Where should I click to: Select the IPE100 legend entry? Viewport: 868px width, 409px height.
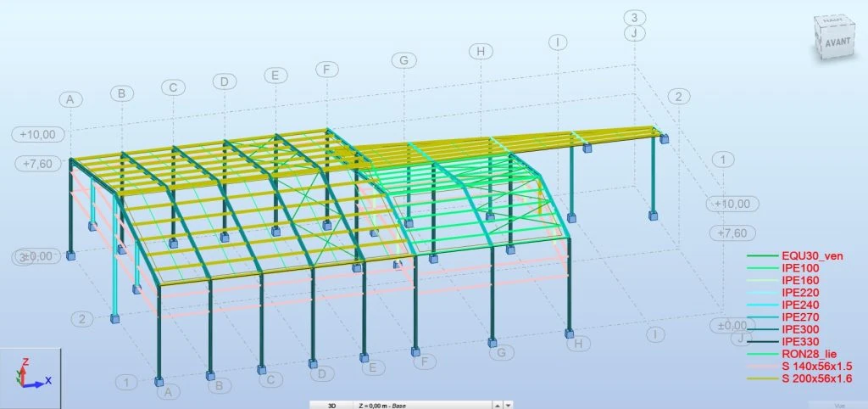pyautogui.click(x=800, y=269)
